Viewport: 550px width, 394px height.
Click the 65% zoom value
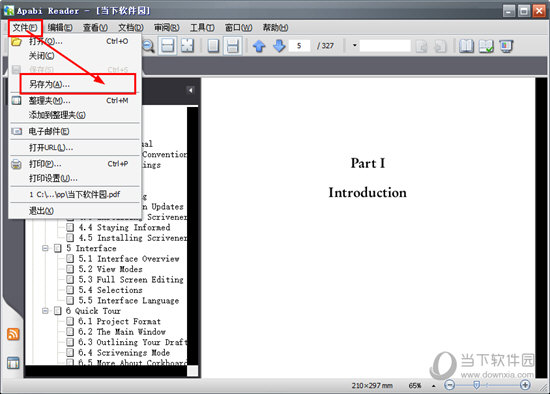(x=415, y=386)
